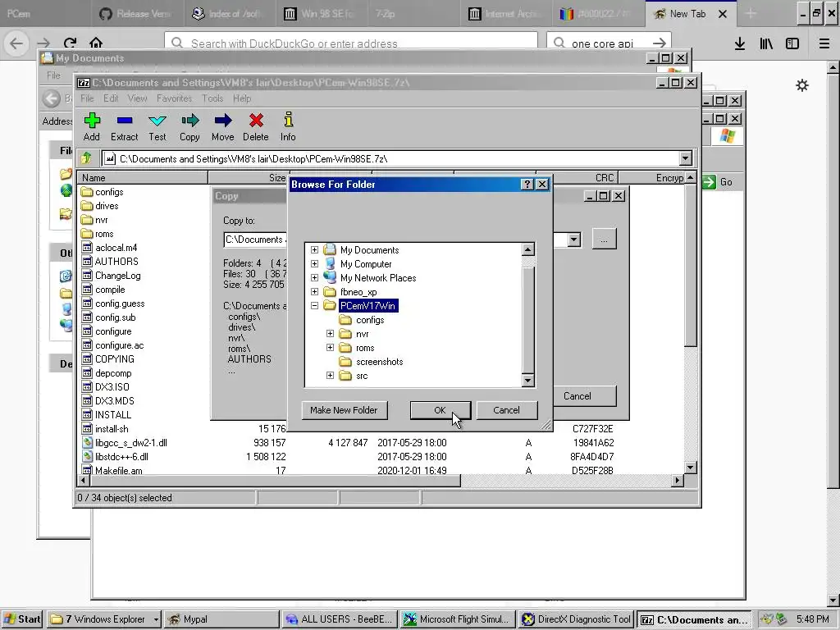Click the new tab settings gear icon
Screen dimensions: 840x630
pyautogui.click(x=802, y=85)
